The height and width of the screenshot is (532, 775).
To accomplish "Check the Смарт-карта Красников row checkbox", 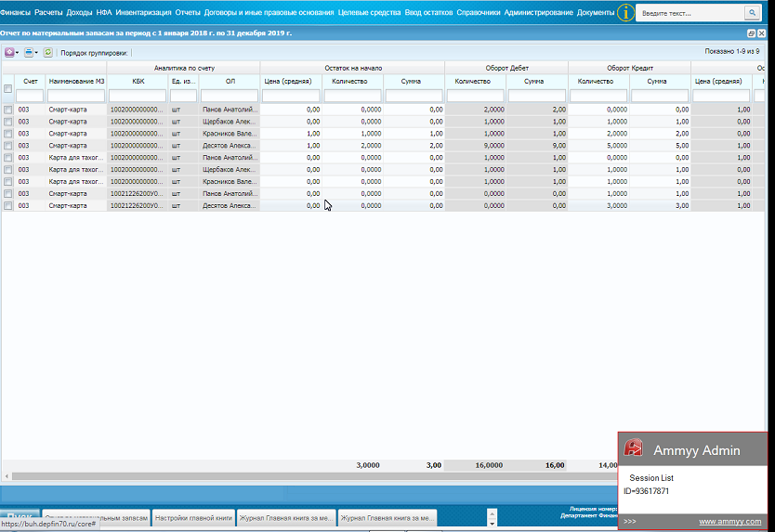I will pyautogui.click(x=8, y=134).
